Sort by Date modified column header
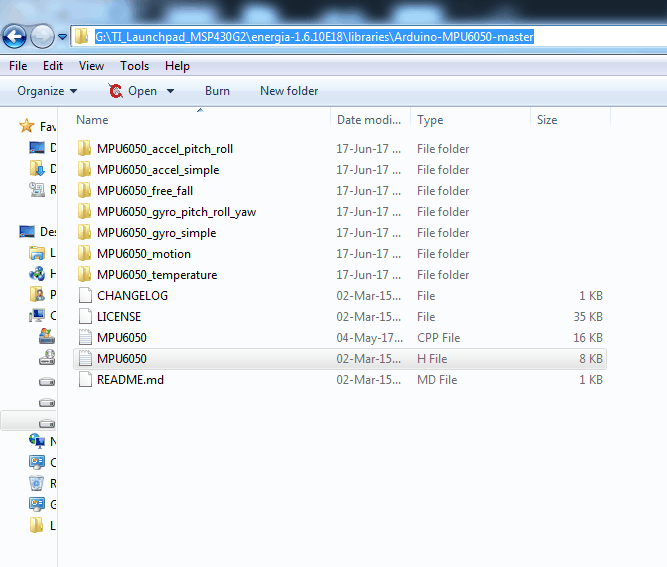The width and height of the screenshot is (667, 567). (369, 120)
